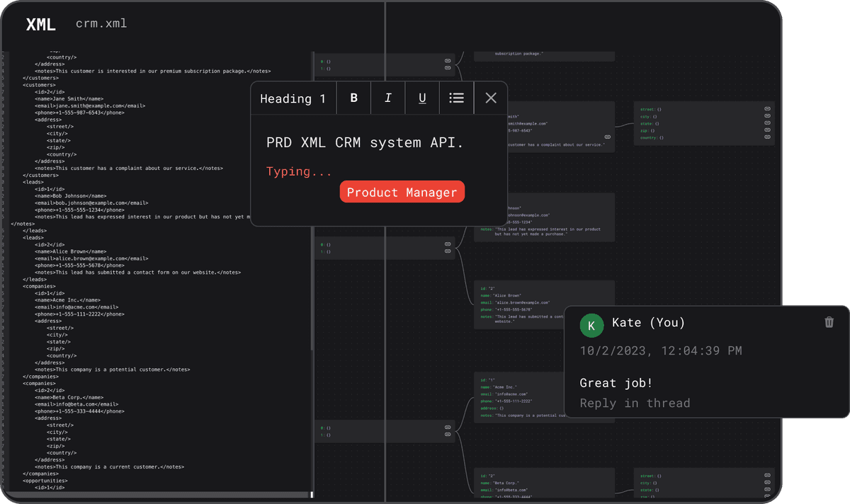Apply underline formatting

421,98
